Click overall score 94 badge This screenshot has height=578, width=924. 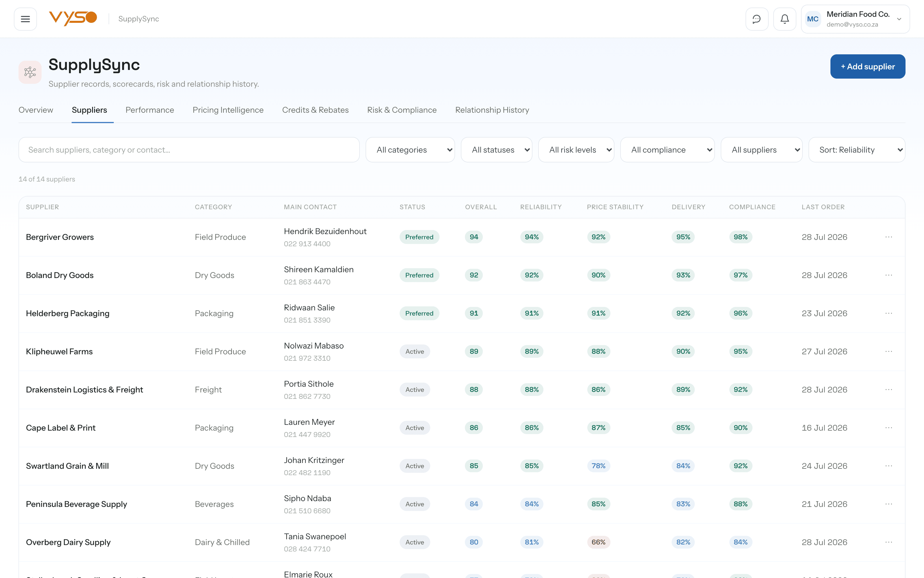[x=474, y=237]
